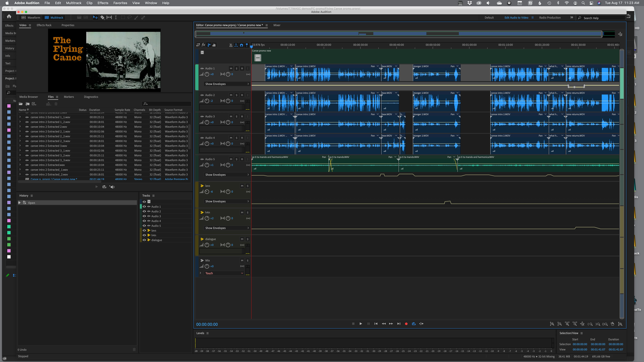
Task: Switch to Waveform view
Action: coord(31,17)
